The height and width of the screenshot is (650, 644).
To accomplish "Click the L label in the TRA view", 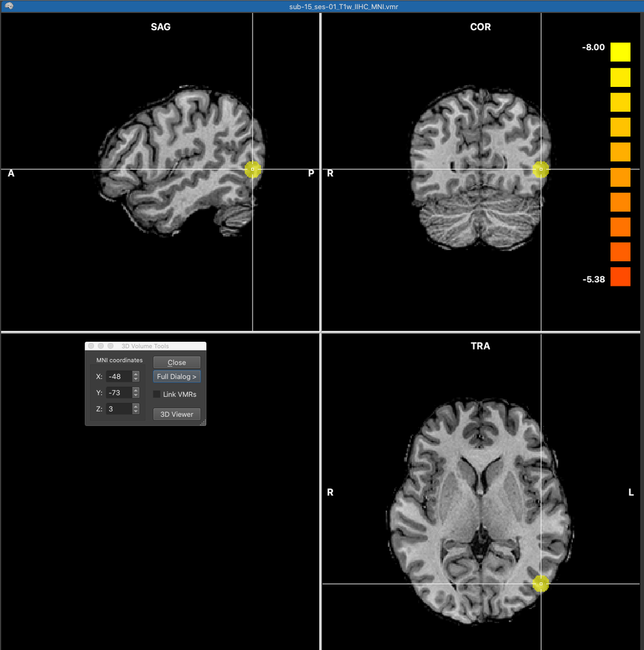I will click(631, 492).
